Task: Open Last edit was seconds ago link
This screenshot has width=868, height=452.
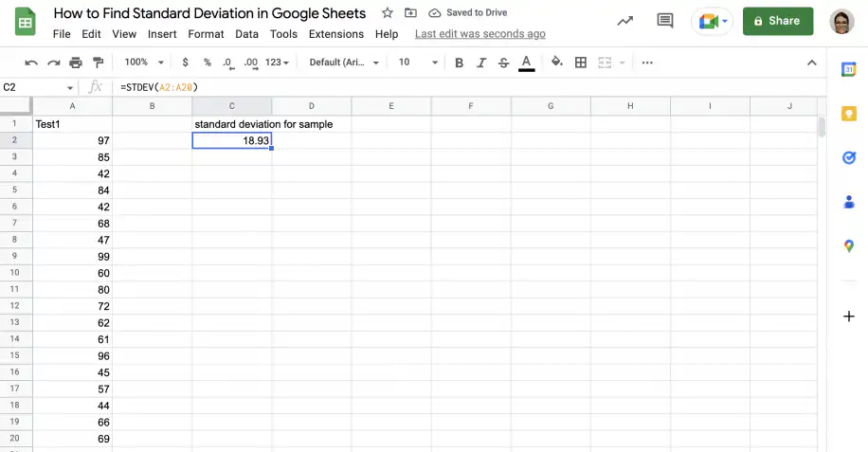Action: pos(479,34)
